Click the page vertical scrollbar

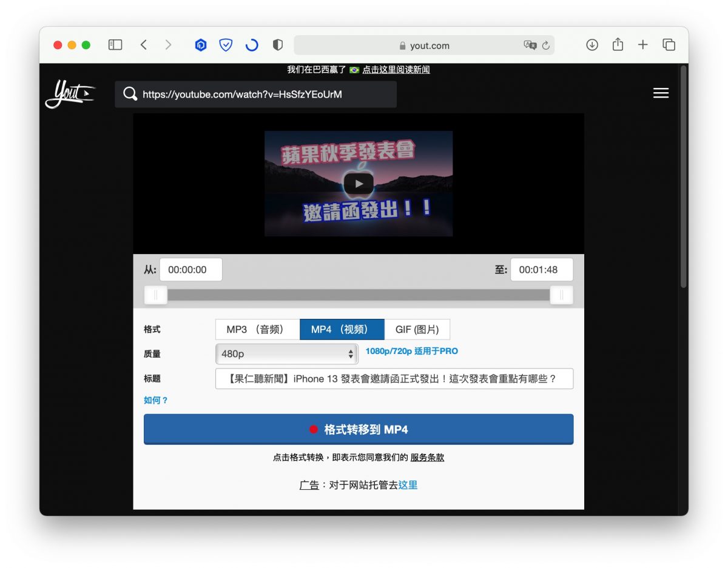point(684,176)
